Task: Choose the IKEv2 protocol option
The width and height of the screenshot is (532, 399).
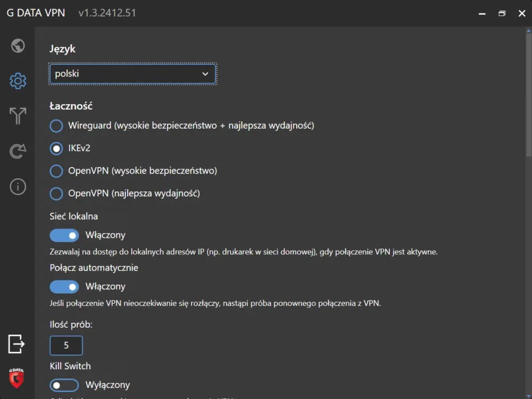Action: tap(56, 148)
